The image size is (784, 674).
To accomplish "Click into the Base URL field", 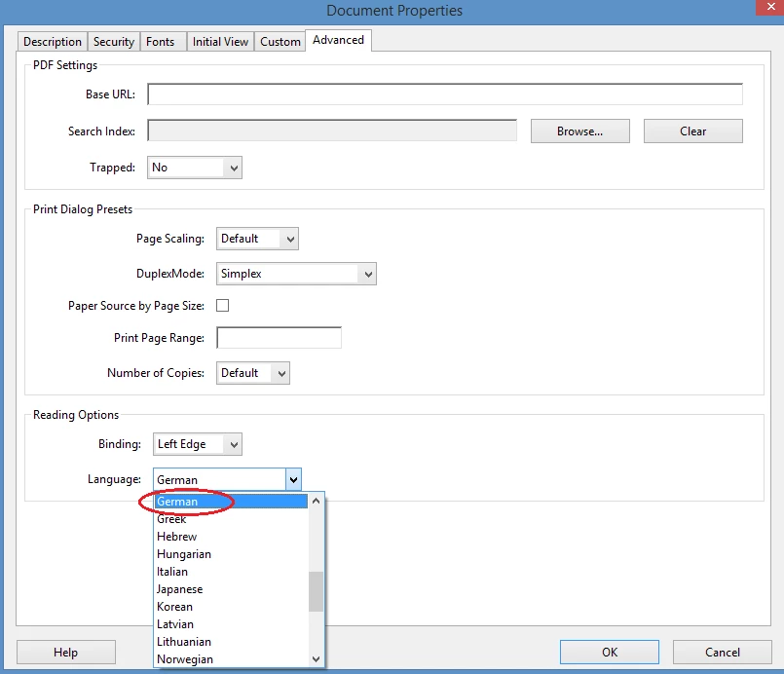I will click(x=445, y=94).
